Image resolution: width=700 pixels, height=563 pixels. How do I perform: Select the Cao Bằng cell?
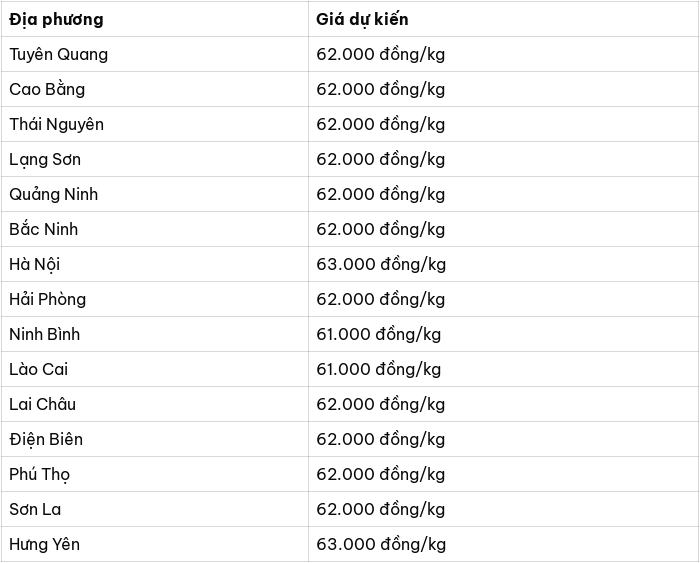pyautogui.click(x=47, y=89)
